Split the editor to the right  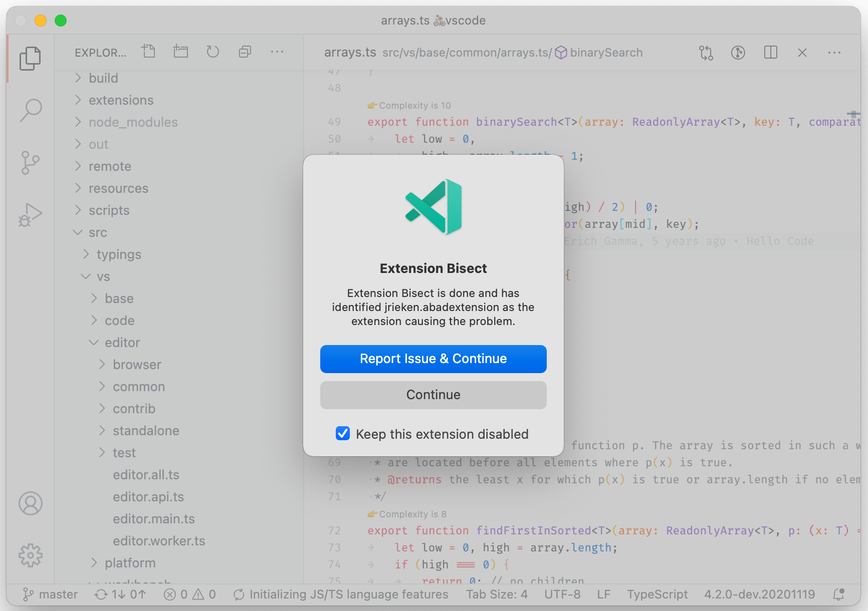[770, 53]
